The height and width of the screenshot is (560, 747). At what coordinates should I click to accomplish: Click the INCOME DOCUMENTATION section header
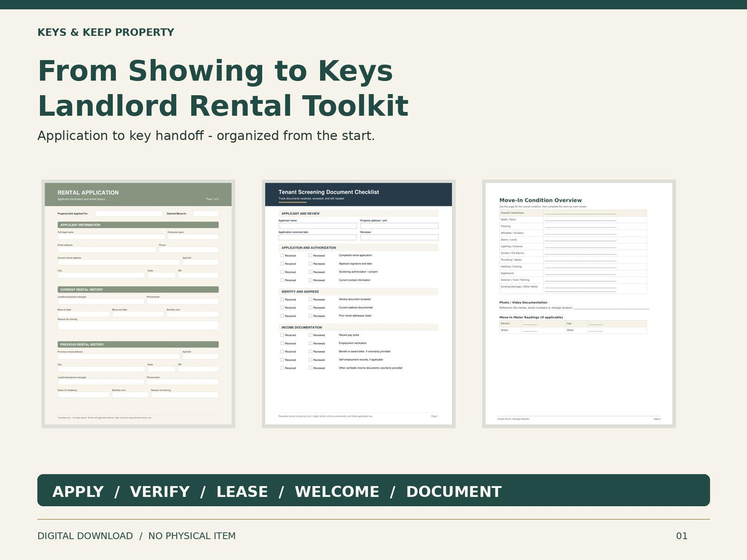click(359, 327)
